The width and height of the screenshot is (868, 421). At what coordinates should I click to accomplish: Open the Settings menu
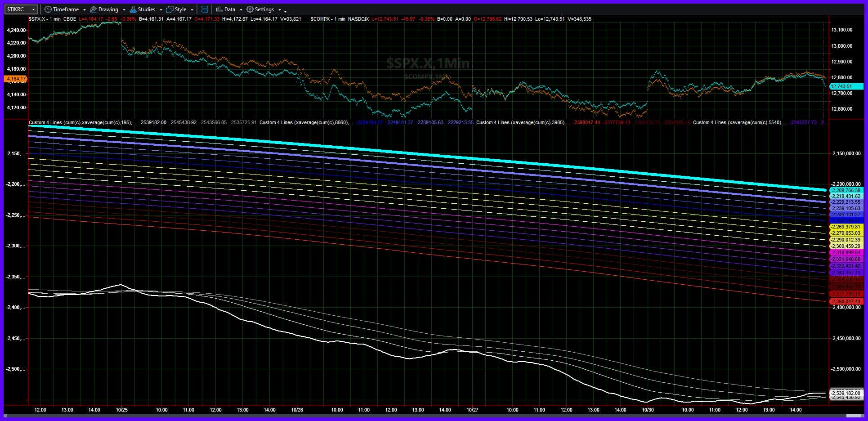click(264, 9)
